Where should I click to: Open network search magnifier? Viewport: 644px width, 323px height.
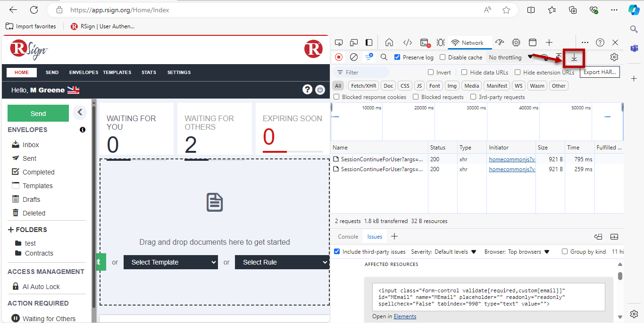coord(384,57)
